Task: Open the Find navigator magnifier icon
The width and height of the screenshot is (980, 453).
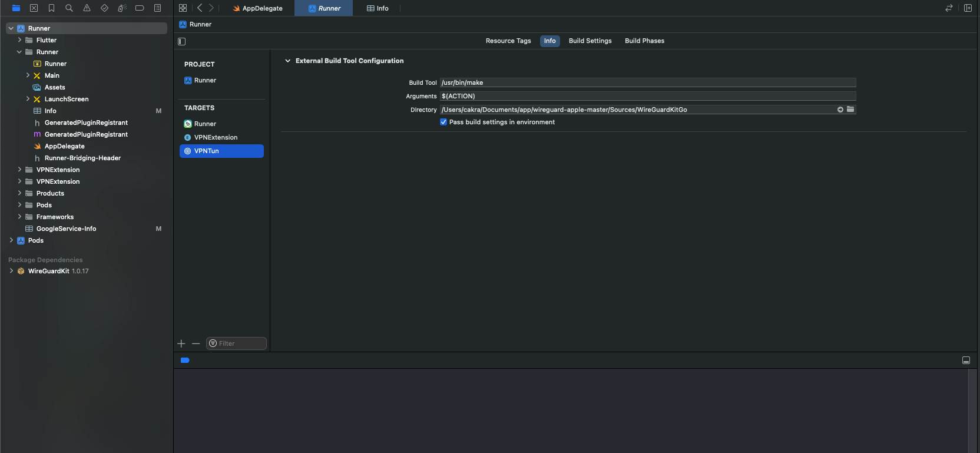Action: [x=69, y=8]
